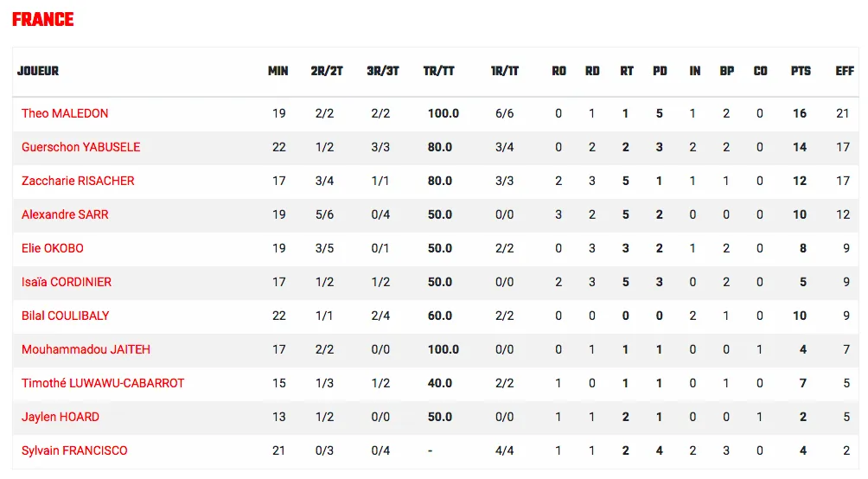
Task: Open Isaïa CORDINIER player profile
Action: pos(67,283)
